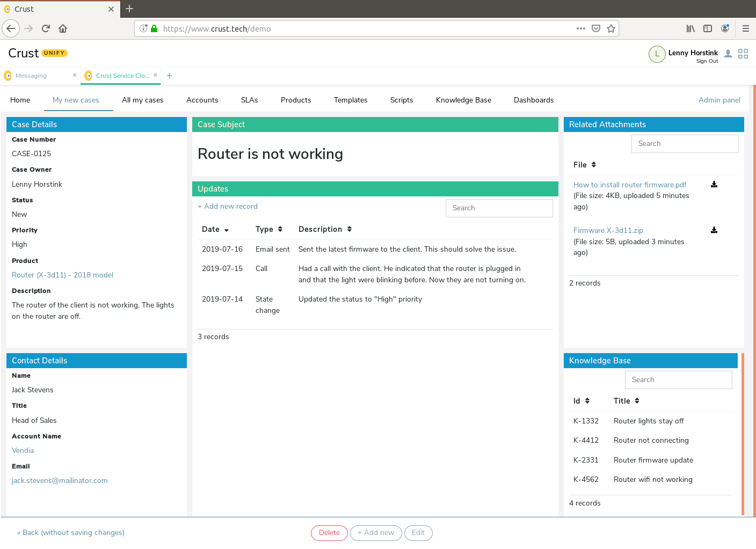Screen dimensions: 756x549
Task: Click the Delete button
Action: (x=329, y=533)
